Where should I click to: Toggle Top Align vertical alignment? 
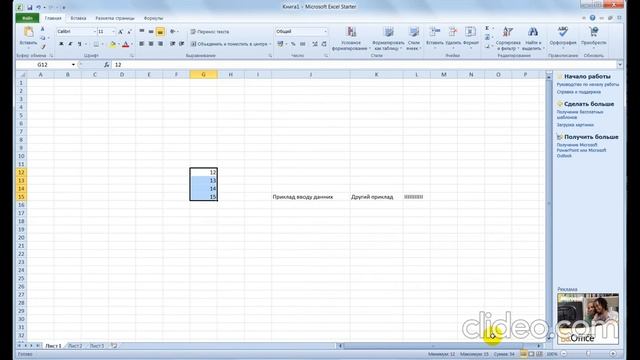click(x=142, y=31)
